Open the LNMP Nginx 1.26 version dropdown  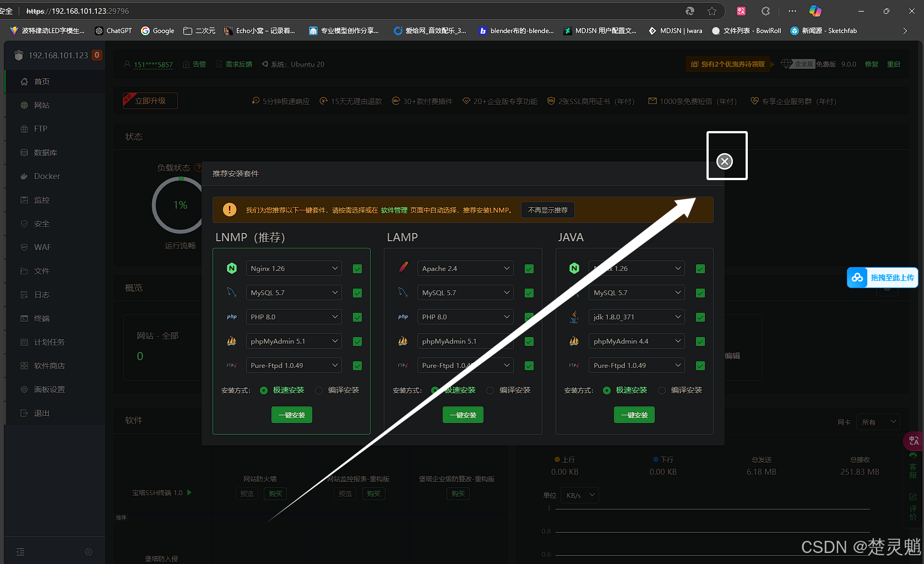(x=294, y=268)
